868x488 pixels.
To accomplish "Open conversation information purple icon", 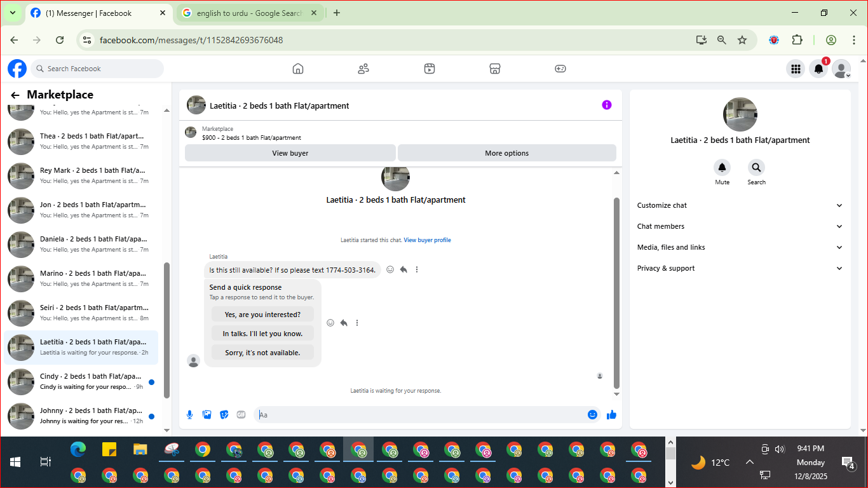I will [607, 105].
